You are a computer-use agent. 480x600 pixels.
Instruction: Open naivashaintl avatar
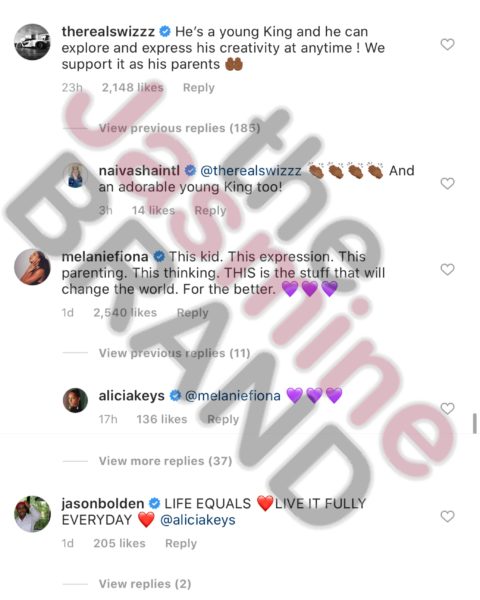click(75, 176)
